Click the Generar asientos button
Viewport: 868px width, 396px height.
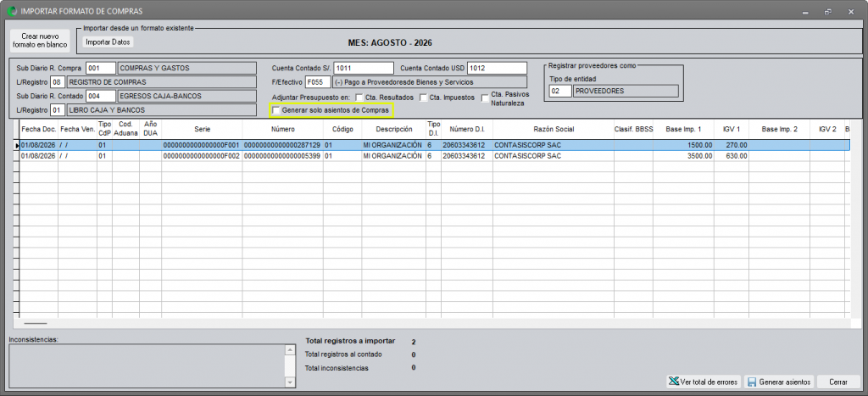point(780,382)
